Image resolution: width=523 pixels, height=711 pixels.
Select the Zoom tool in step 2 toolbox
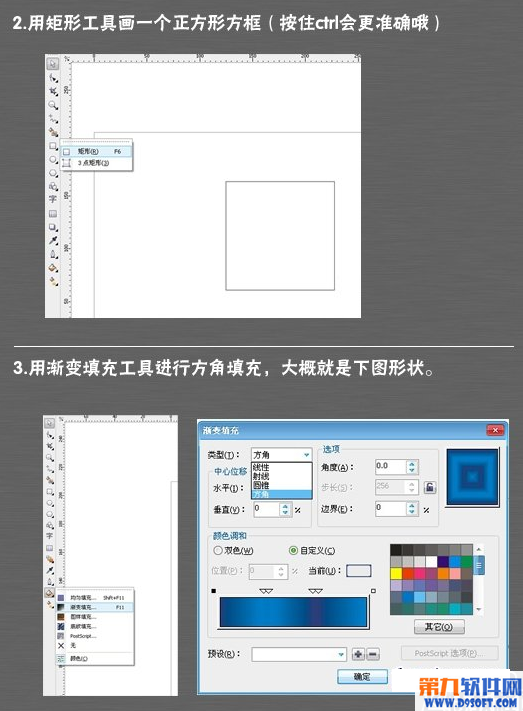[53, 105]
